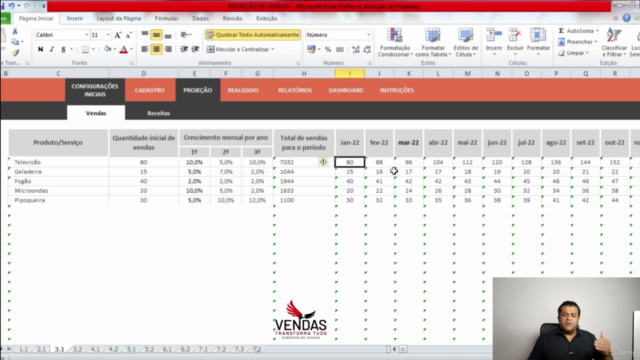
Task: Open the Fonte dialog launcher
Action: (x=132, y=63)
